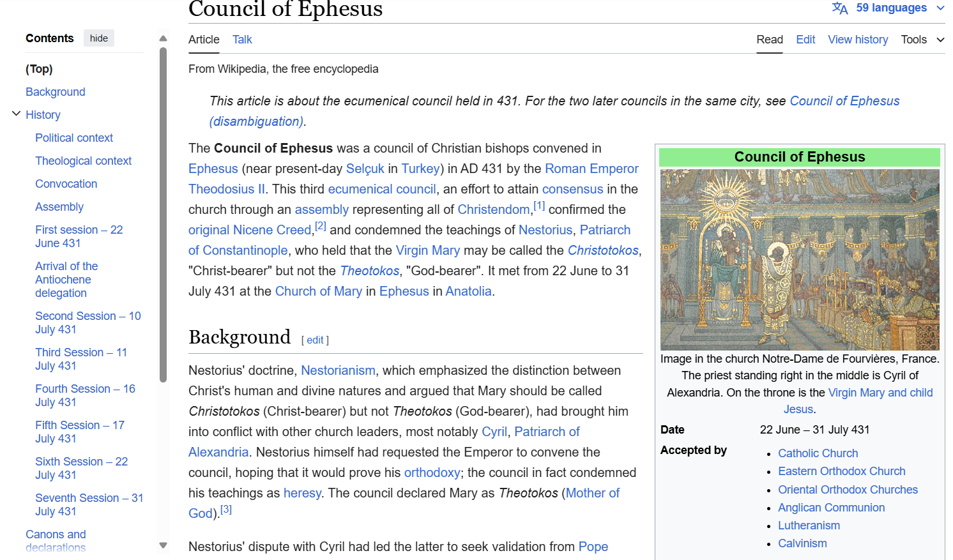Click the Cyril link

[494, 432]
